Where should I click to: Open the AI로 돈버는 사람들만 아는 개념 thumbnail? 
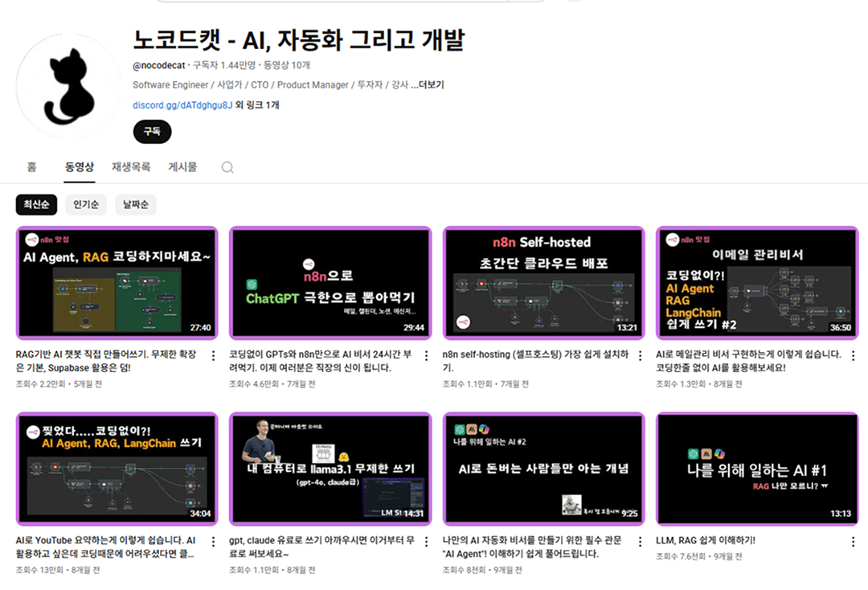tap(543, 469)
